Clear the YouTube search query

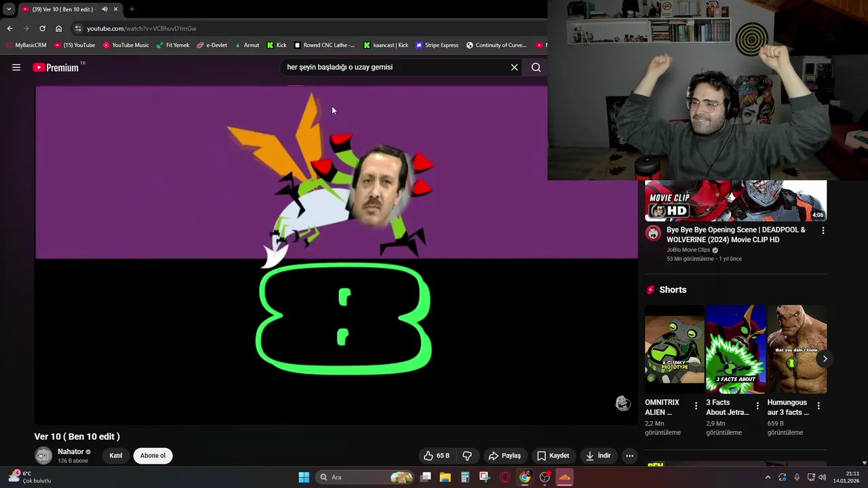[x=514, y=67]
